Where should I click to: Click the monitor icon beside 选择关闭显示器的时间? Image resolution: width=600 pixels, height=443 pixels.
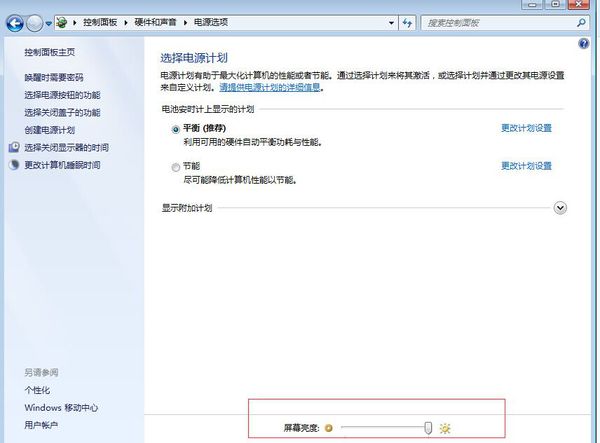(x=14, y=147)
